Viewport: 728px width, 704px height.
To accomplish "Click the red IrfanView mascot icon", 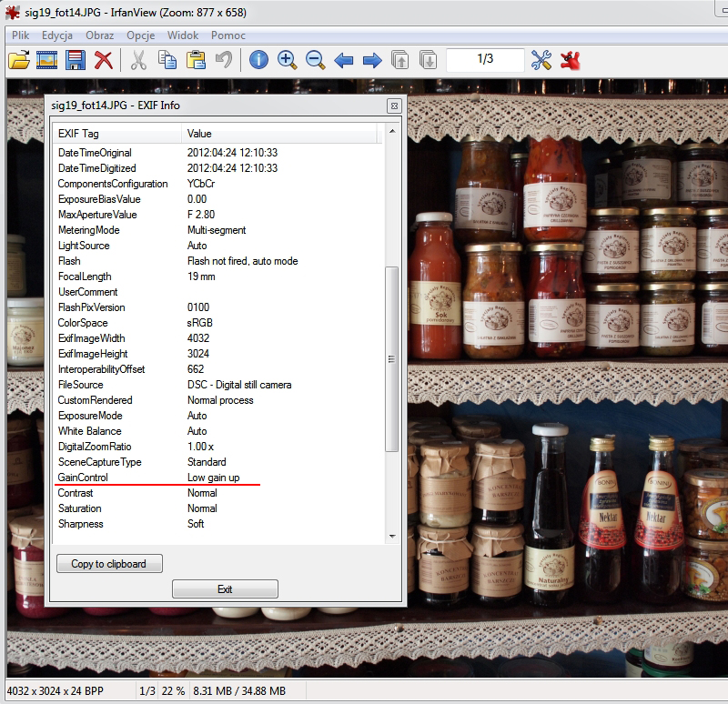I will [571, 60].
